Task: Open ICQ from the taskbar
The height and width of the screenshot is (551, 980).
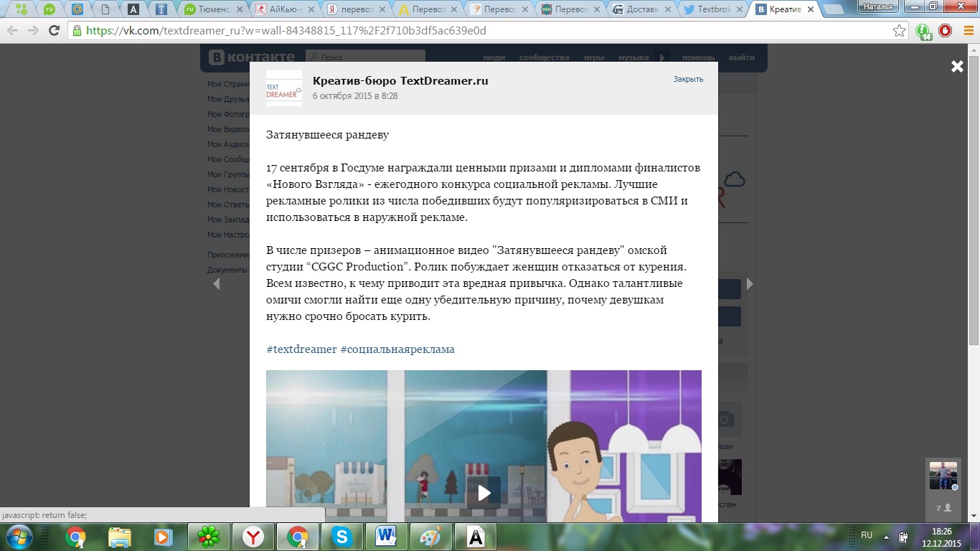Action: [209, 537]
